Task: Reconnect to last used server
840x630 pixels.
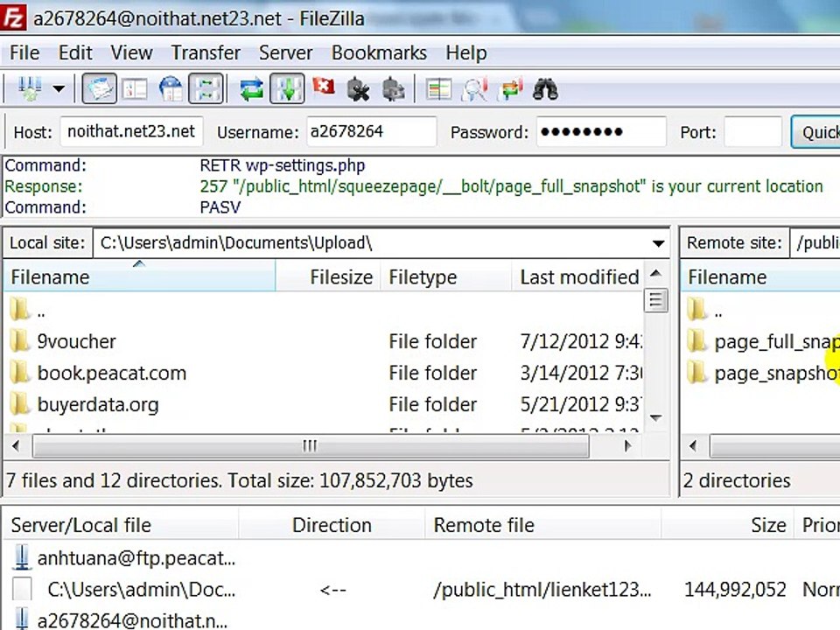Action: pos(394,89)
